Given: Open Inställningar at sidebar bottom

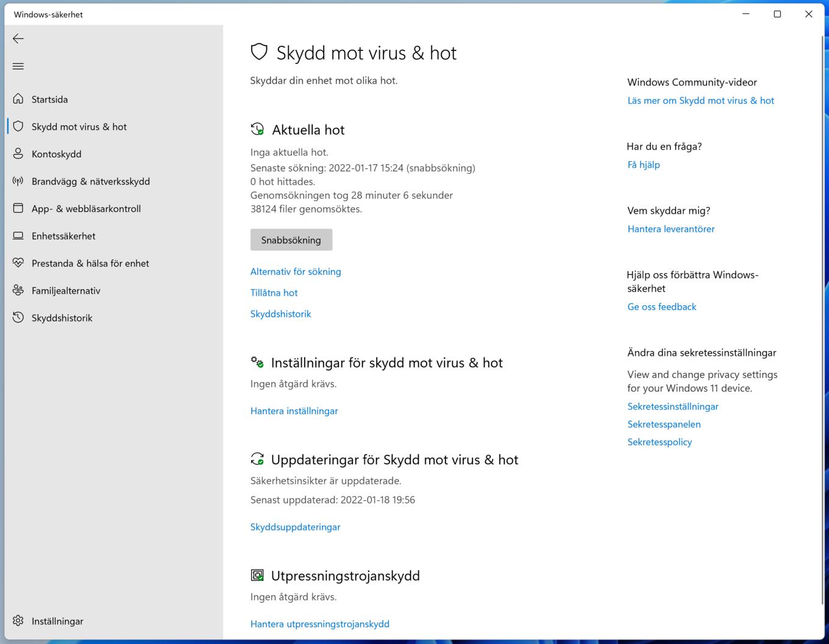Looking at the screenshot, I should pos(114,621).
